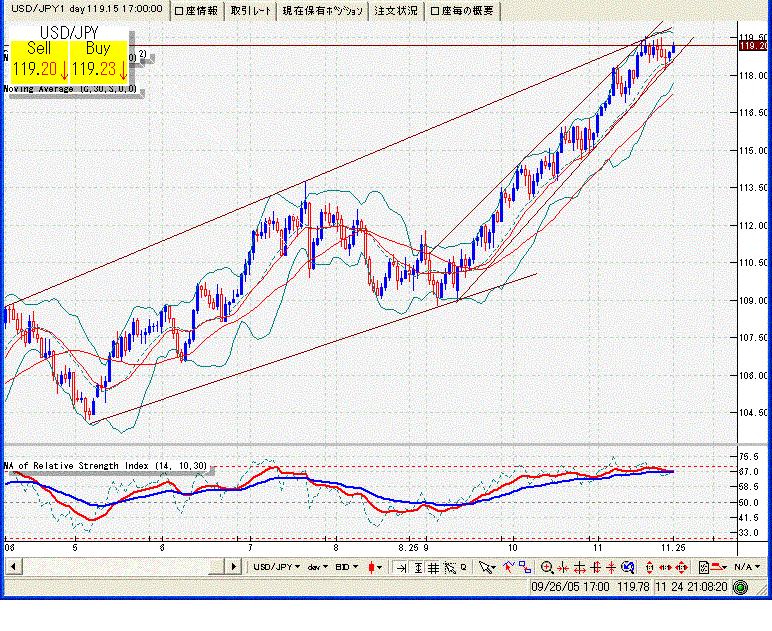Open the USD/JPY currency pair dropdown

[276, 567]
